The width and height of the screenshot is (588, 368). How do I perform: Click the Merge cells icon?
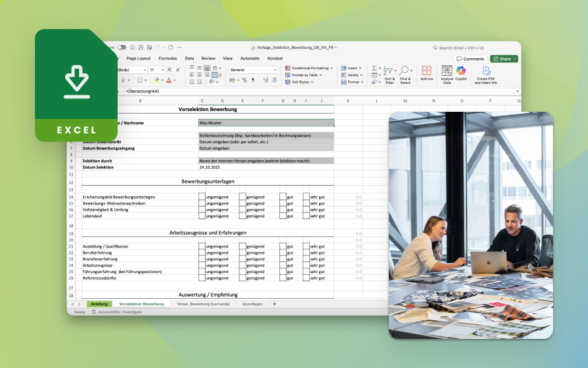[214, 75]
